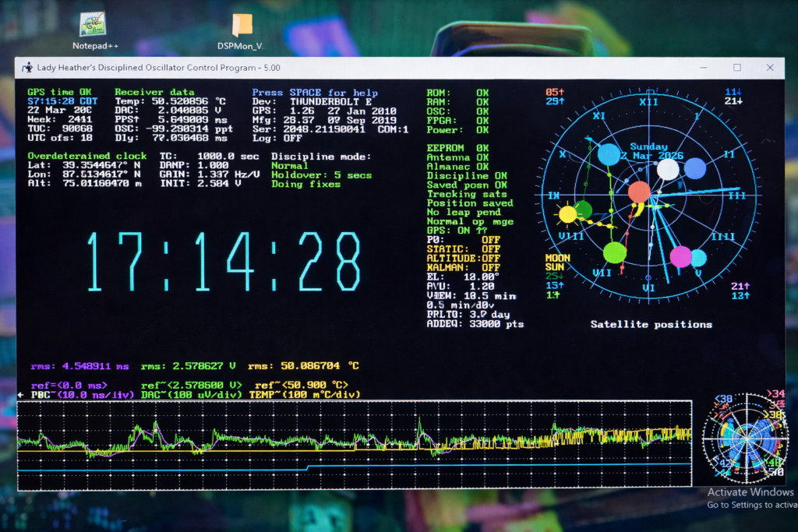Click the bright green satellite near VII
Image resolution: width=798 pixels, height=532 pixels.
(x=615, y=252)
